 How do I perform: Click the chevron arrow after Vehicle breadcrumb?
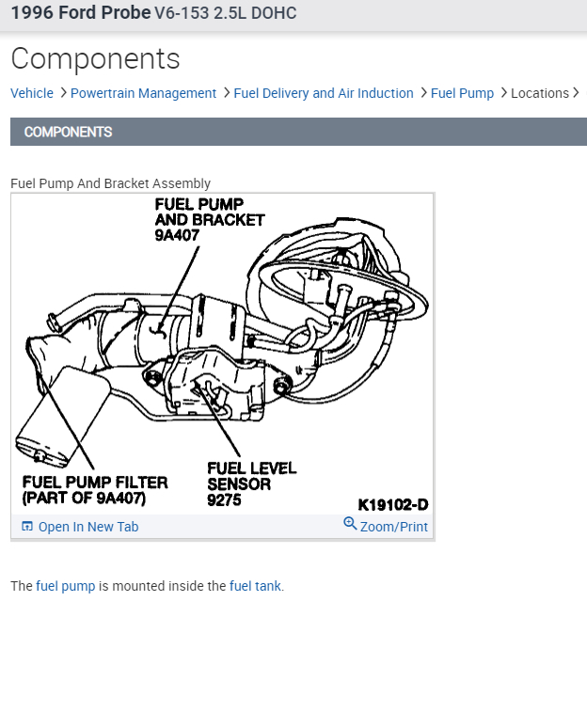64,93
